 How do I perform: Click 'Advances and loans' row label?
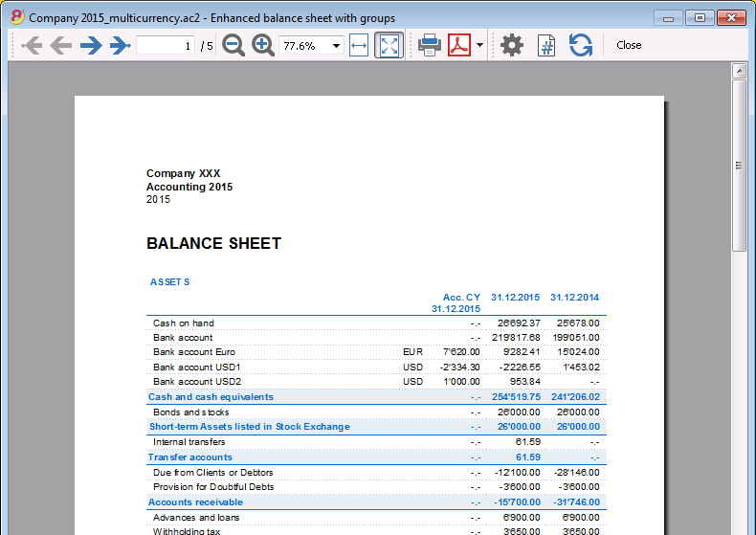[x=196, y=517]
